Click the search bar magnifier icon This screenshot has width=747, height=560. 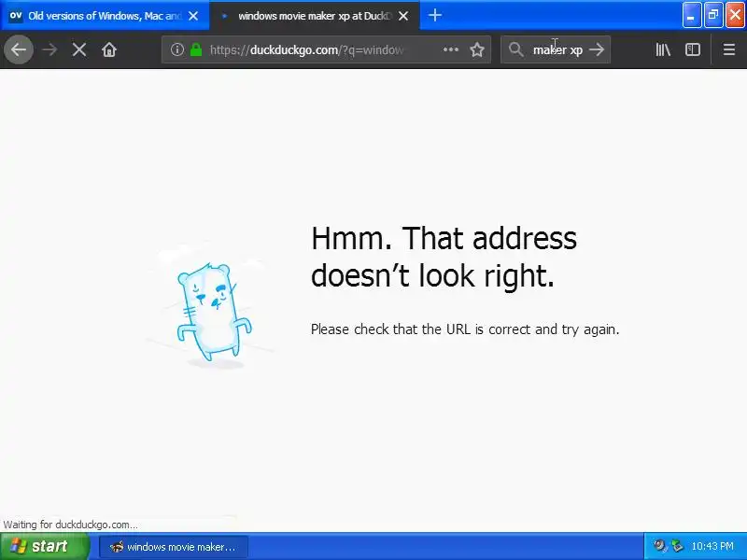[515, 49]
